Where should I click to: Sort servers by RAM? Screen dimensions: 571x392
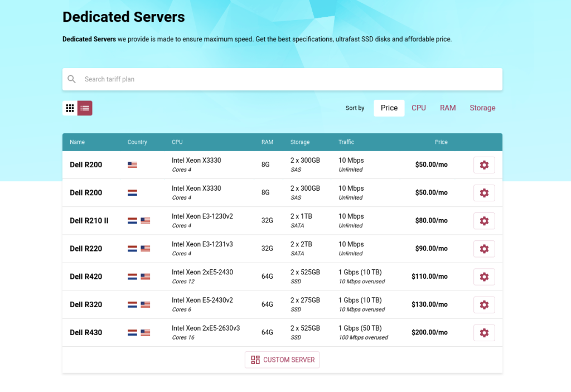(448, 108)
